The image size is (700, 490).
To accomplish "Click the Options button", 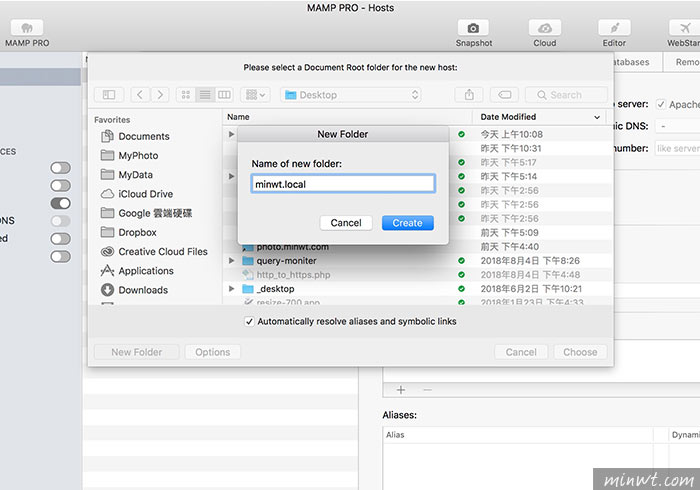I will (x=212, y=352).
